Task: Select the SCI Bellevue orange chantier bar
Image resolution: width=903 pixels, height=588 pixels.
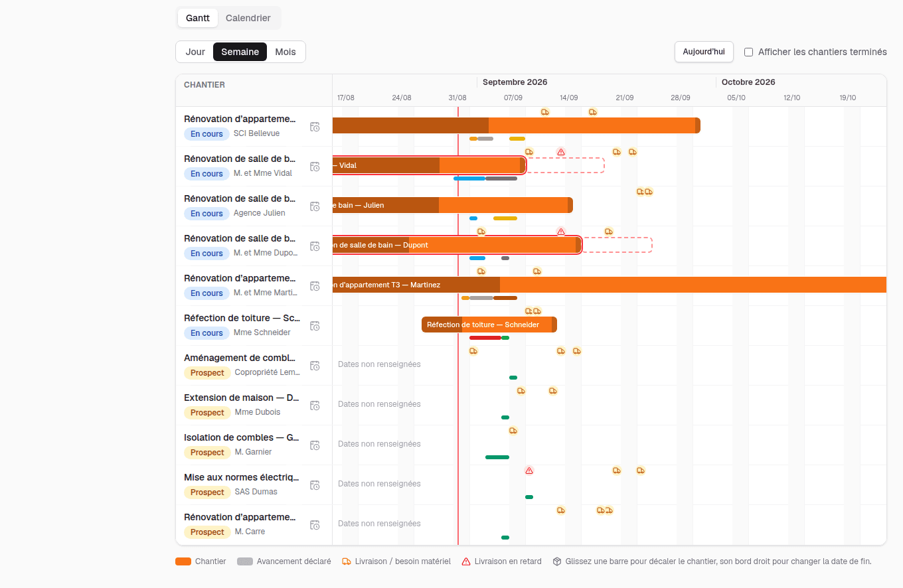Action: (517, 125)
